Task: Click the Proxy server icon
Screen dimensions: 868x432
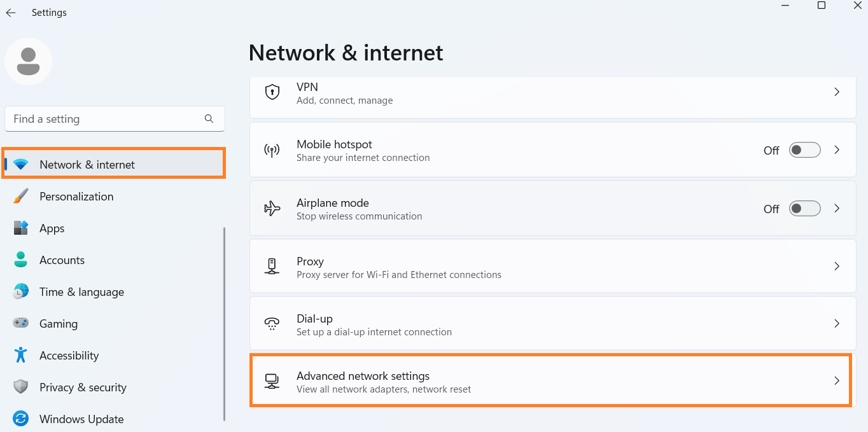Action: point(272,267)
